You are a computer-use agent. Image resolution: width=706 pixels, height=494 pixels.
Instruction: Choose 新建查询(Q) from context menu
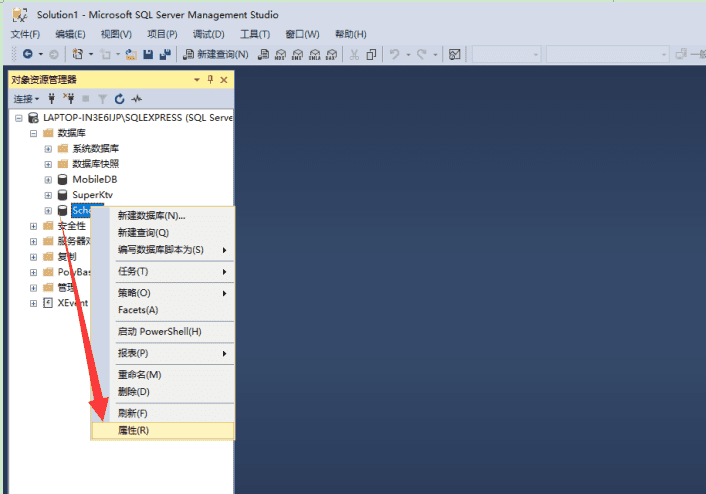(x=163, y=233)
